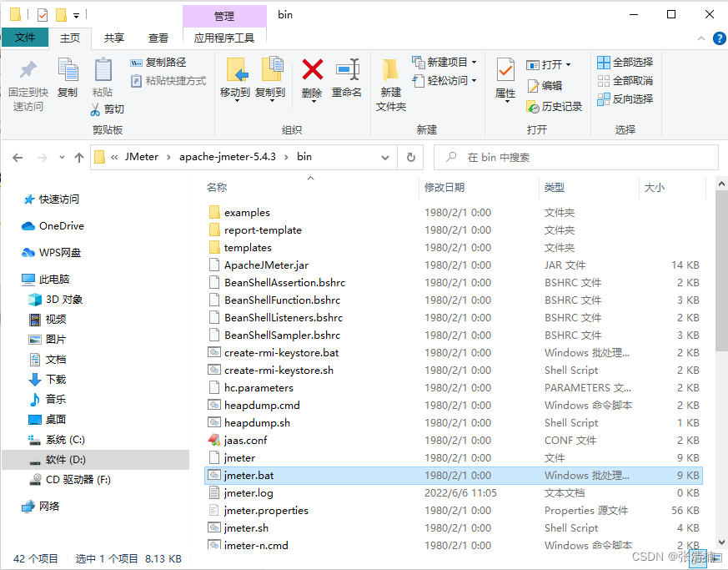The height and width of the screenshot is (570, 728).
Task: Select System (C:) drive
Action: click(x=56, y=440)
